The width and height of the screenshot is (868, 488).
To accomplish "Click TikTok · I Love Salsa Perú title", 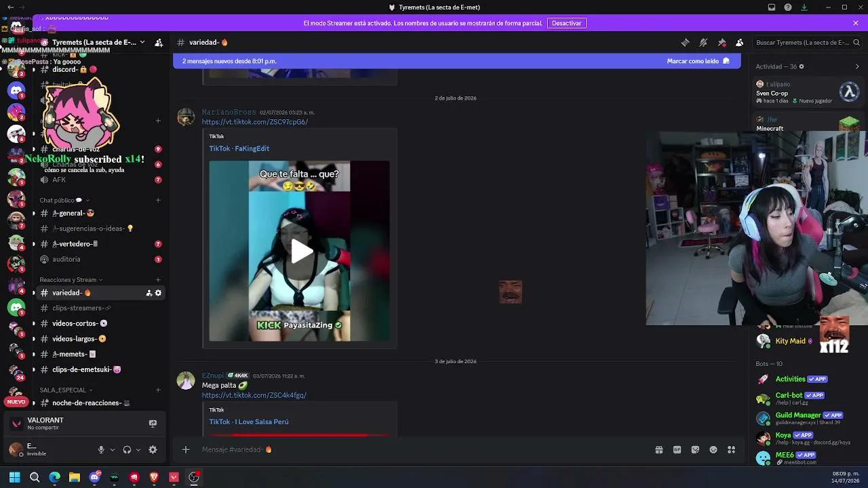I will pyautogui.click(x=249, y=422).
